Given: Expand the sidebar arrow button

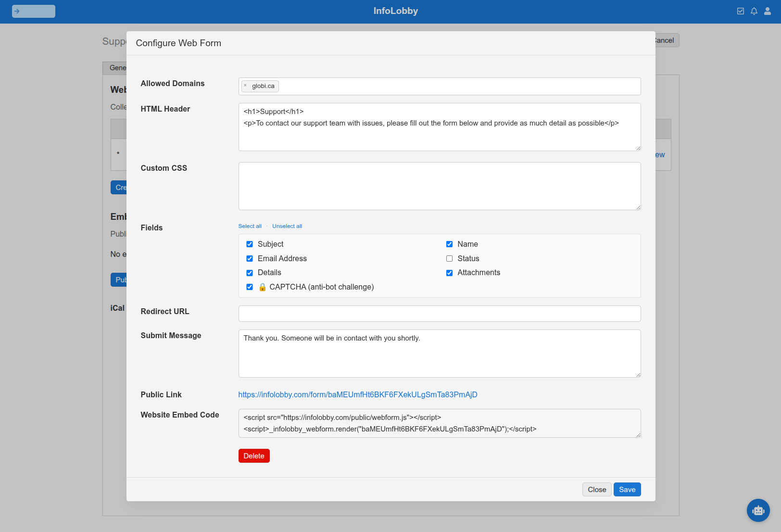Looking at the screenshot, I should pyautogui.click(x=34, y=11).
